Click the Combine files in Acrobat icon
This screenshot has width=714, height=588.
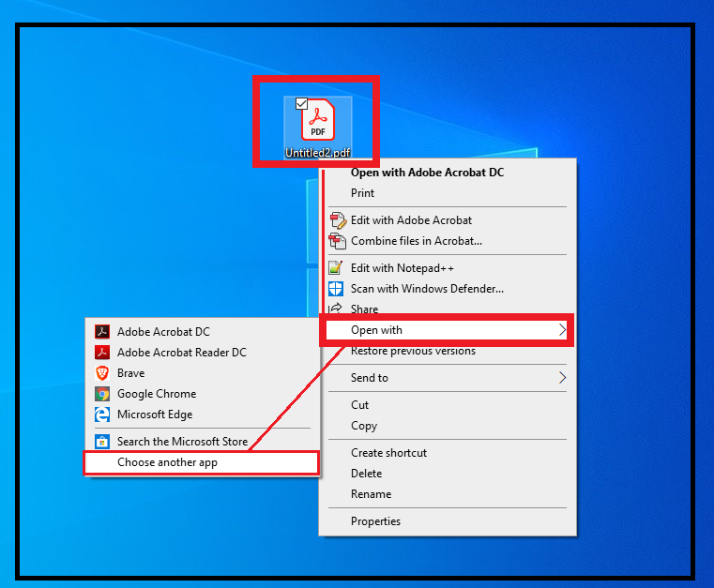(338, 241)
